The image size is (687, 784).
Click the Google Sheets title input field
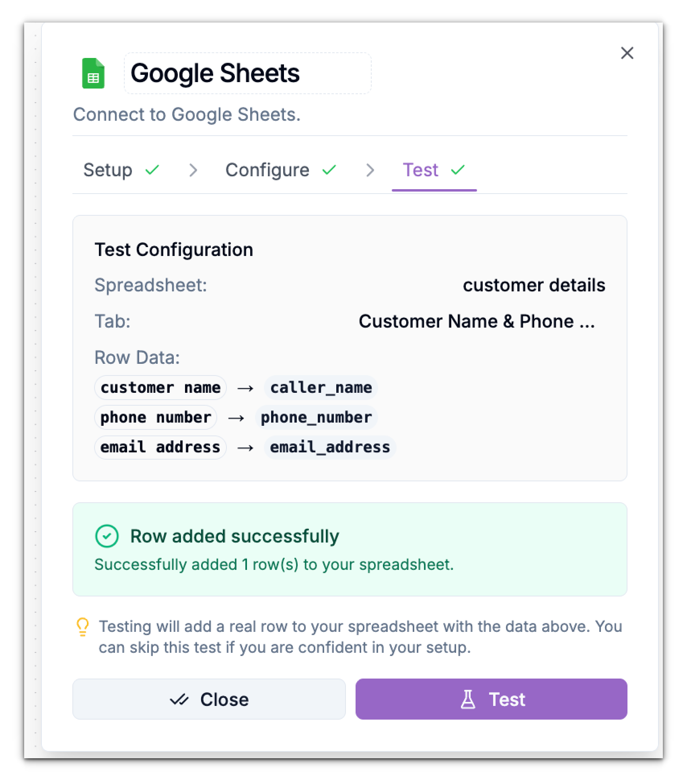point(247,74)
